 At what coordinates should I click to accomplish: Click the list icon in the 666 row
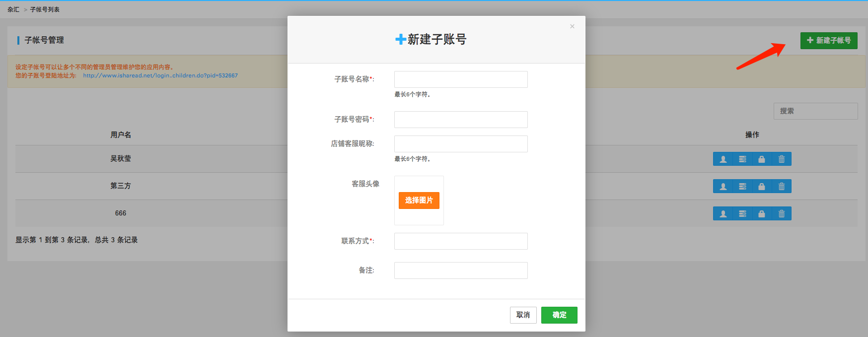coord(742,213)
